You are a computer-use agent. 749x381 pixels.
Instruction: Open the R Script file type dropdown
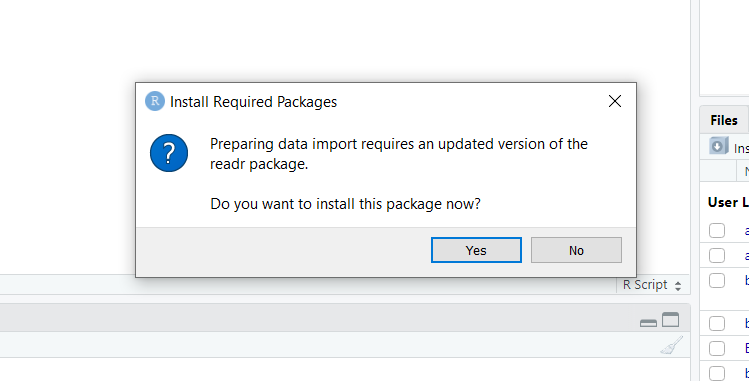click(x=652, y=285)
